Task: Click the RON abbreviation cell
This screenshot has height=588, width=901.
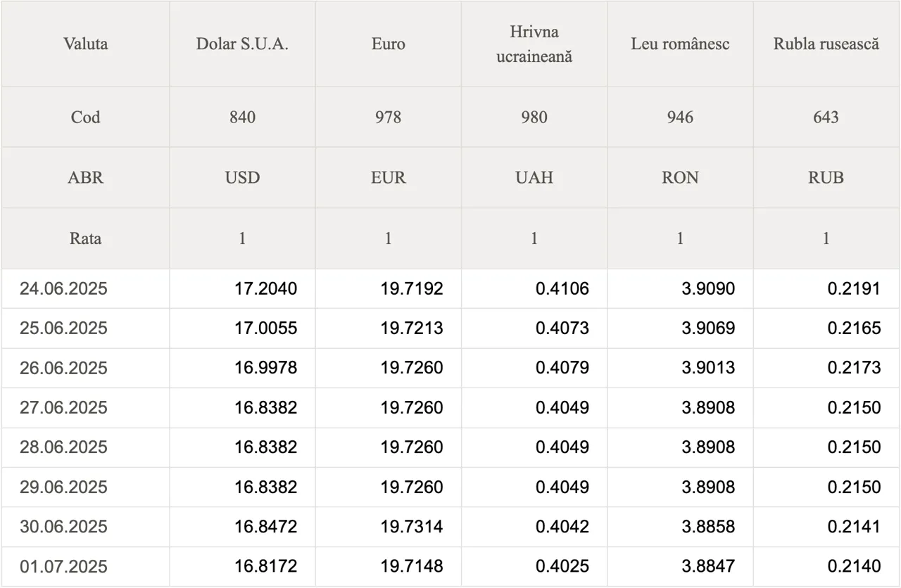Action: 680,177
